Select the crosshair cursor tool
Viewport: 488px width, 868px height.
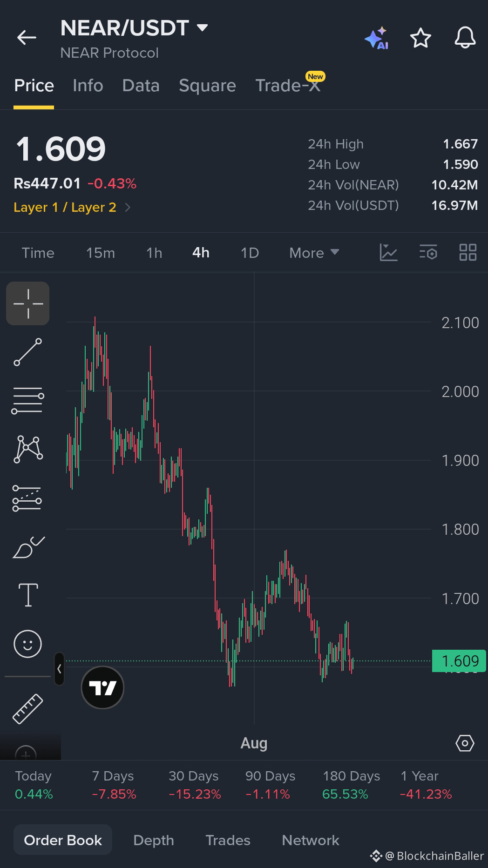[x=28, y=303]
